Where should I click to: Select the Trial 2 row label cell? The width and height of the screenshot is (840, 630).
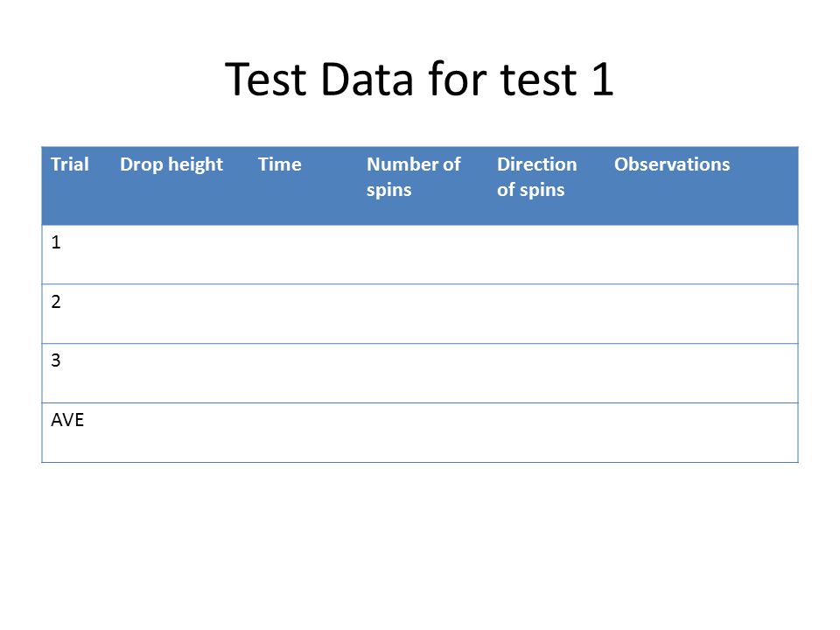[77, 314]
